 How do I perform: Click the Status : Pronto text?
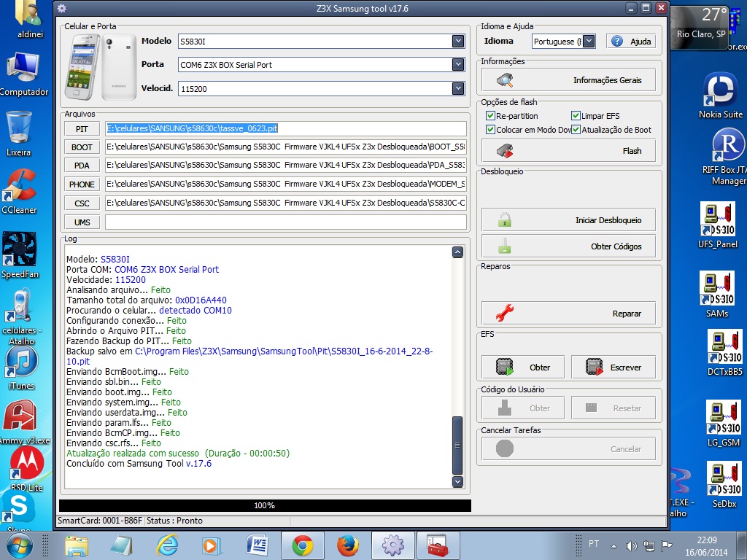[174, 521]
